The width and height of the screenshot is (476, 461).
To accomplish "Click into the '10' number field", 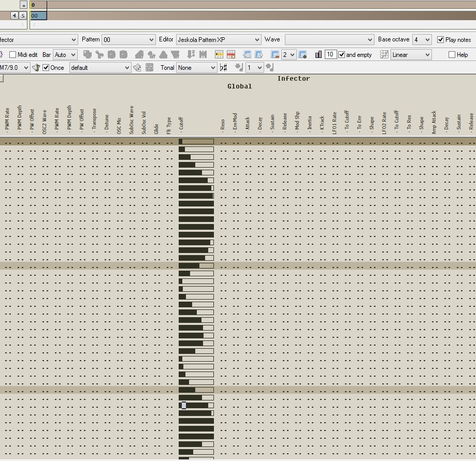I will (x=330, y=55).
